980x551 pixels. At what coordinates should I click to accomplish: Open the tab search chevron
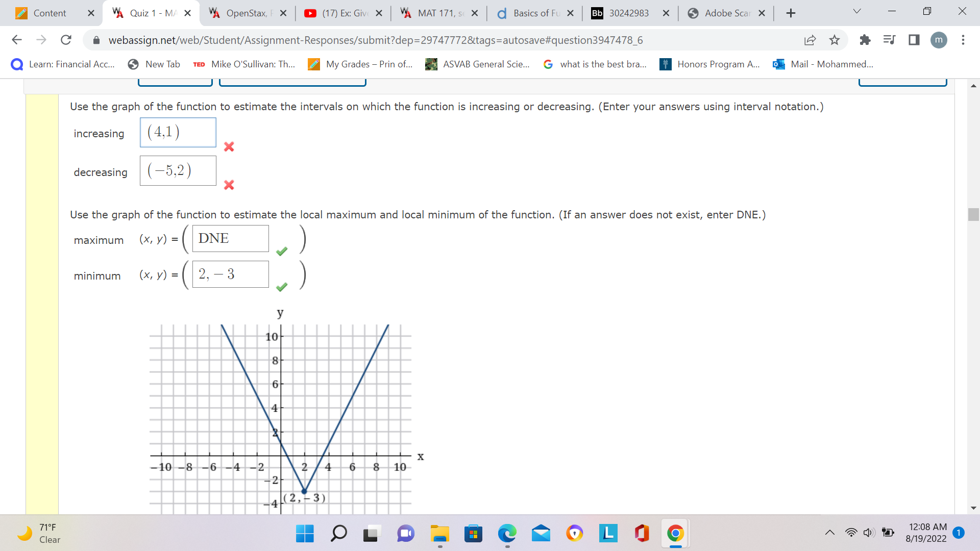click(x=856, y=10)
